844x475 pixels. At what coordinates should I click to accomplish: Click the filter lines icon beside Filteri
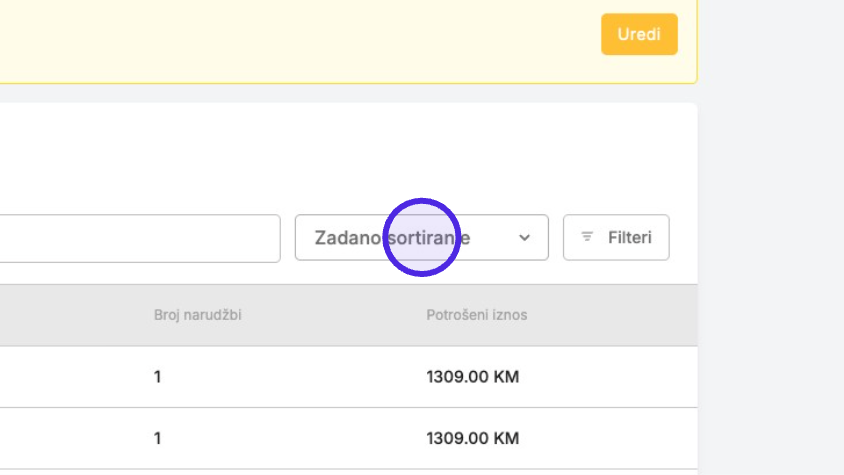[x=587, y=236]
